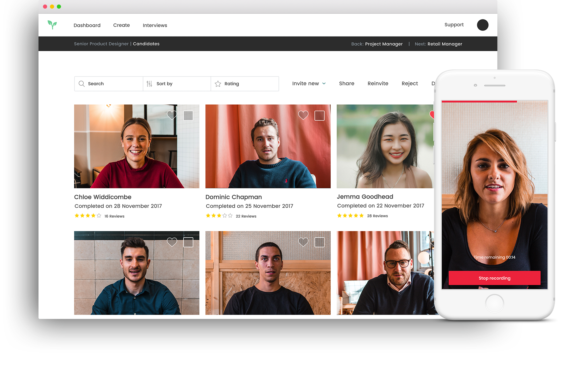Open the Interviews menu item
Viewport: 588px width, 377px height.
(x=155, y=25)
